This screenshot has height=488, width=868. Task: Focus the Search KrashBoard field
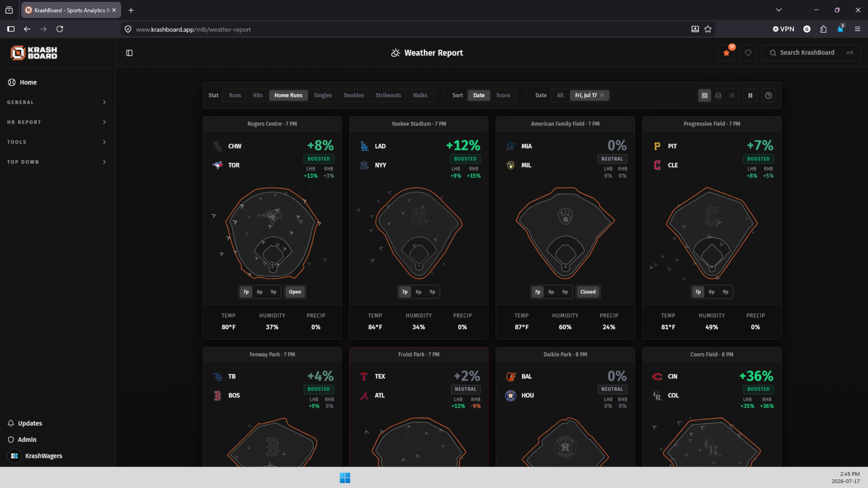click(x=811, y=53)
